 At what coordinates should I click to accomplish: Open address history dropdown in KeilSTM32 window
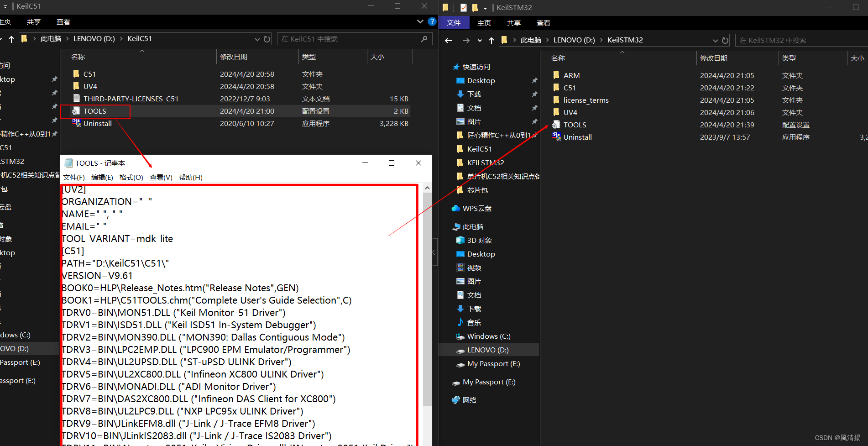[716, 41]
